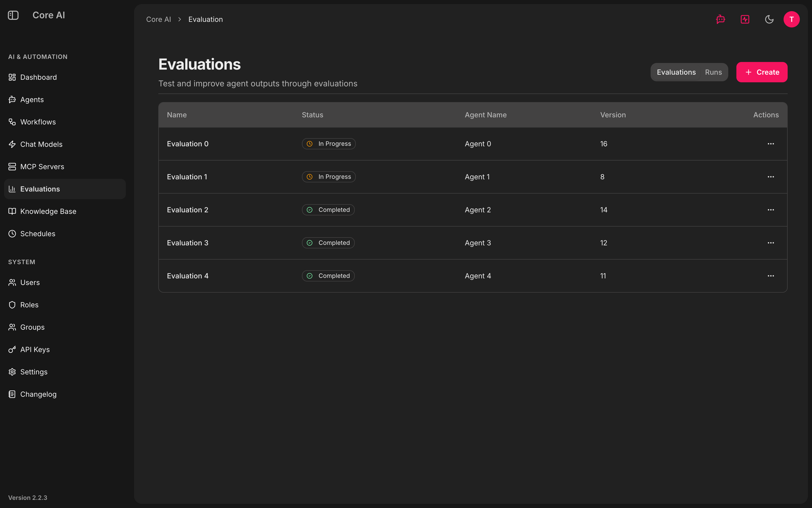Click Completed badge for Evaluation 4
812x508 pixels.
click(328, 276)
